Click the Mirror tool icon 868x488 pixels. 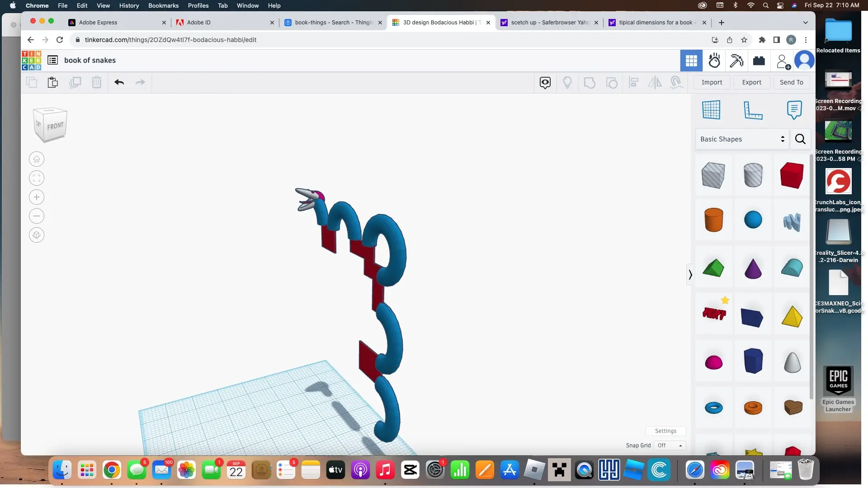[x=655, y=83]
